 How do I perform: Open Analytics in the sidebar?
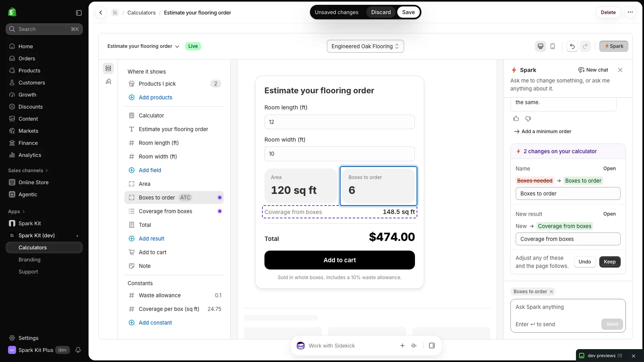(x=44, y=155)
